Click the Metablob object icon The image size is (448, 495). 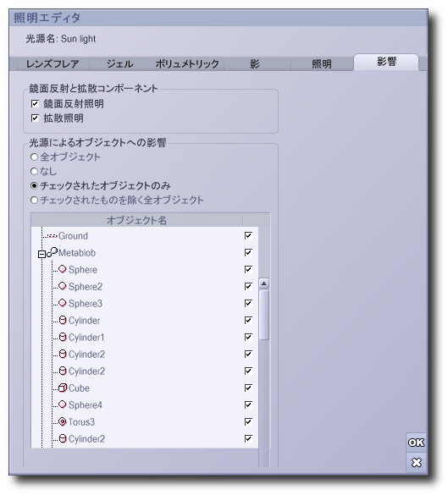tap(53, 252)
